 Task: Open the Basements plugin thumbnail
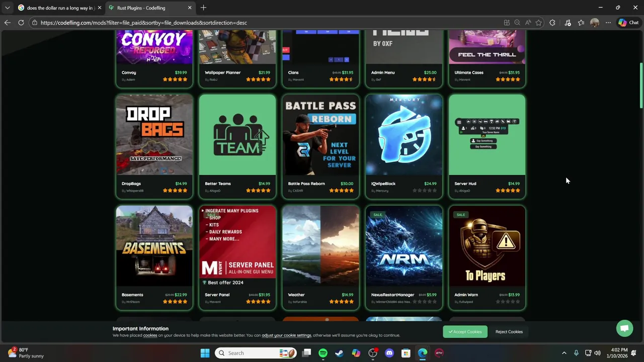[x=154, y=246]
